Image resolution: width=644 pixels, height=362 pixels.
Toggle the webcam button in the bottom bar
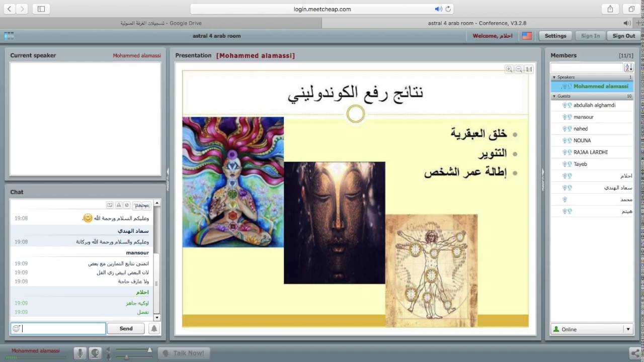point(95,353)
